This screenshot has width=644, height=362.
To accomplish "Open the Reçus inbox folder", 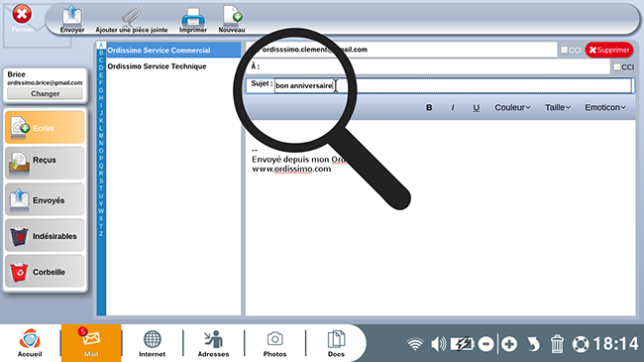I will (x=45, y=164).
